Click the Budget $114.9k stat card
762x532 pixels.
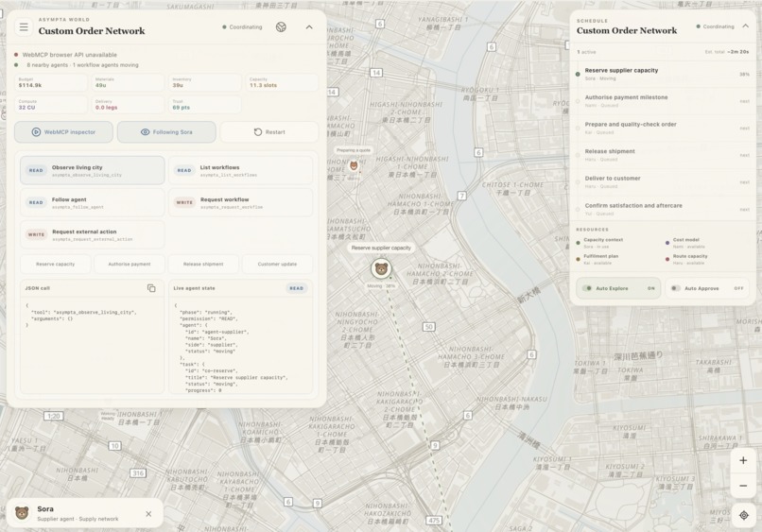coord(51,82)
